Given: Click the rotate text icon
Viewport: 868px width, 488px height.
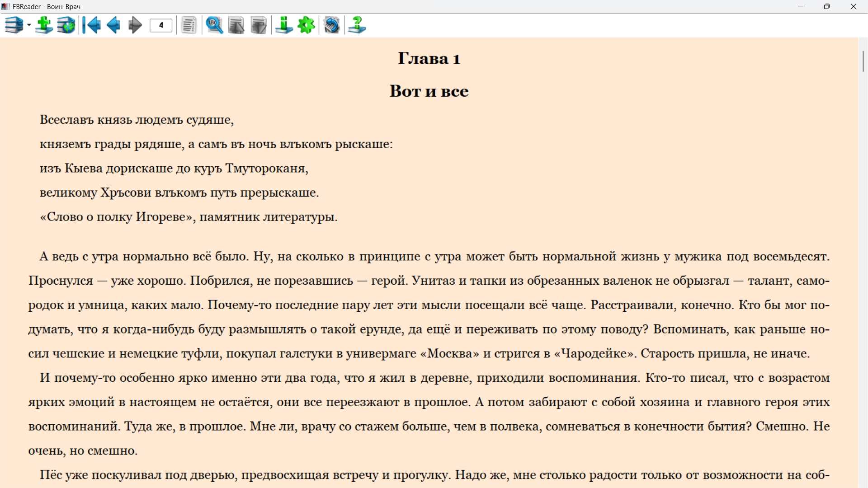Looking at the screenshot, I should (332, 25).
